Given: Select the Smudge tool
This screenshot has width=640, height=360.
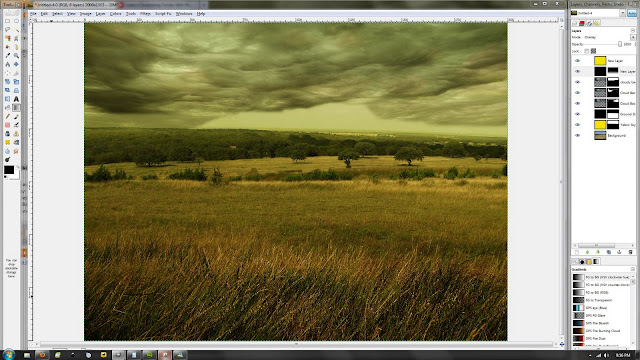Looking at the screenshot, I should [x=16, y=151].
